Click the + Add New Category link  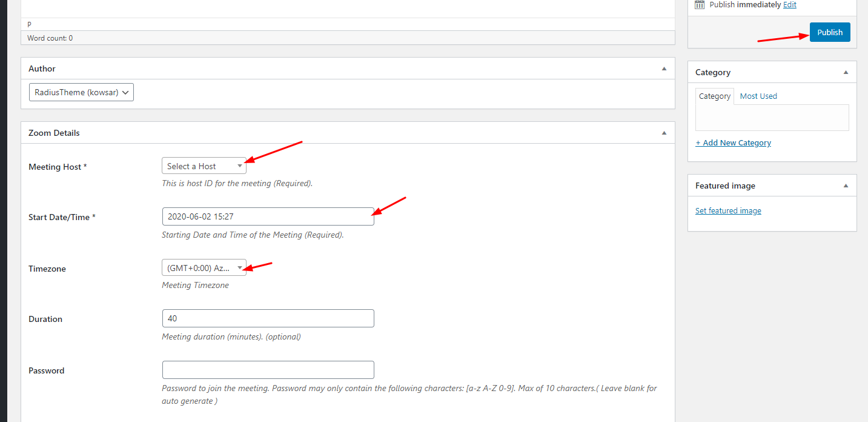733,142
